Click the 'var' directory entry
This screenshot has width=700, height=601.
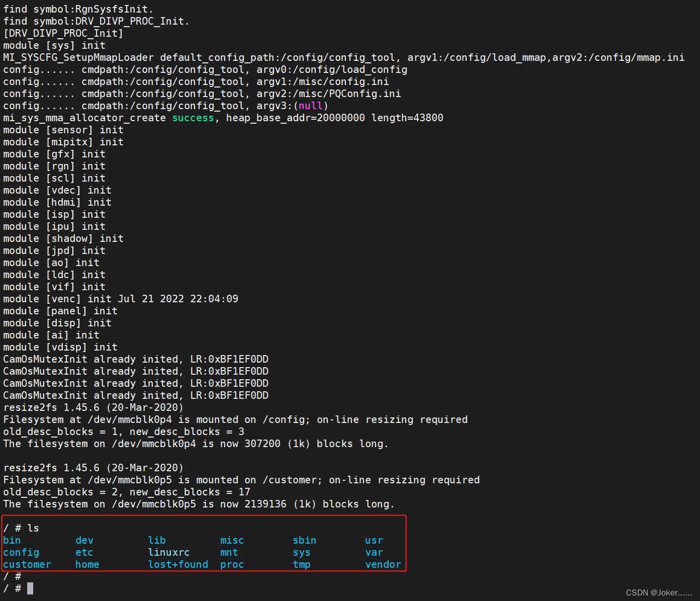(374, 552)
